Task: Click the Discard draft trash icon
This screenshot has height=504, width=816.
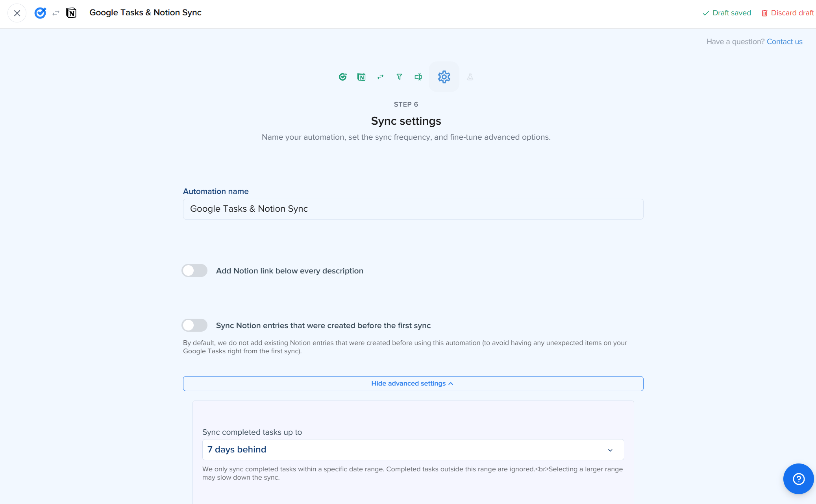Action: (x=764, y=13)
